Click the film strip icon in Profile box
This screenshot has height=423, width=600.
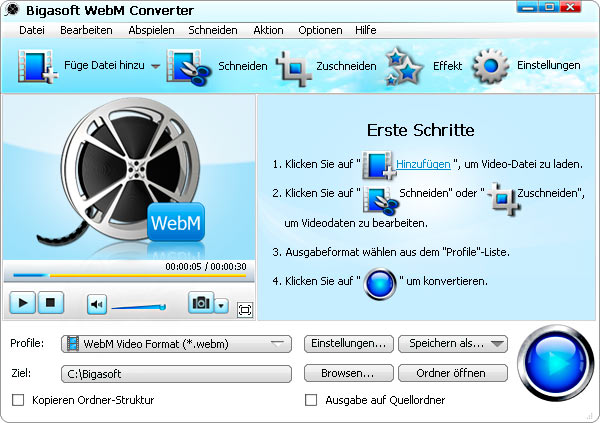(x=72, y=344)
